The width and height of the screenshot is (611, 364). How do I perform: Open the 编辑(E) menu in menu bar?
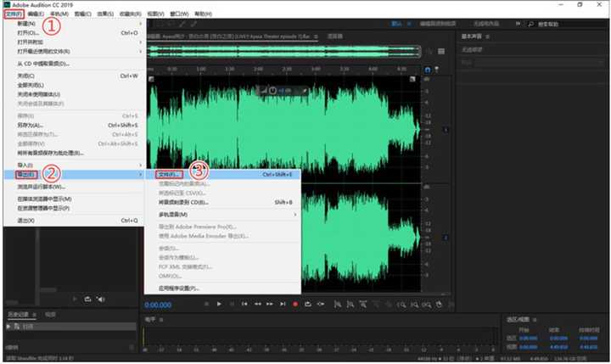tap(36, 14)
